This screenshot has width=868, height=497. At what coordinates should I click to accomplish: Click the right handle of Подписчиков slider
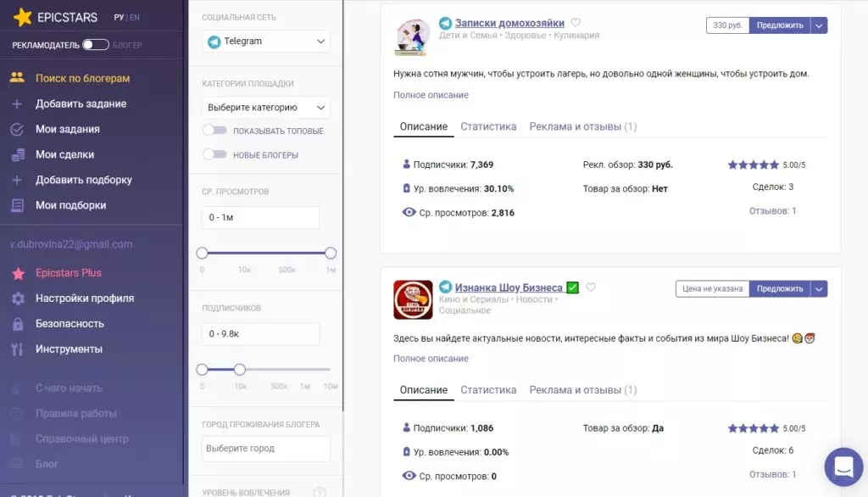(239, 370)
